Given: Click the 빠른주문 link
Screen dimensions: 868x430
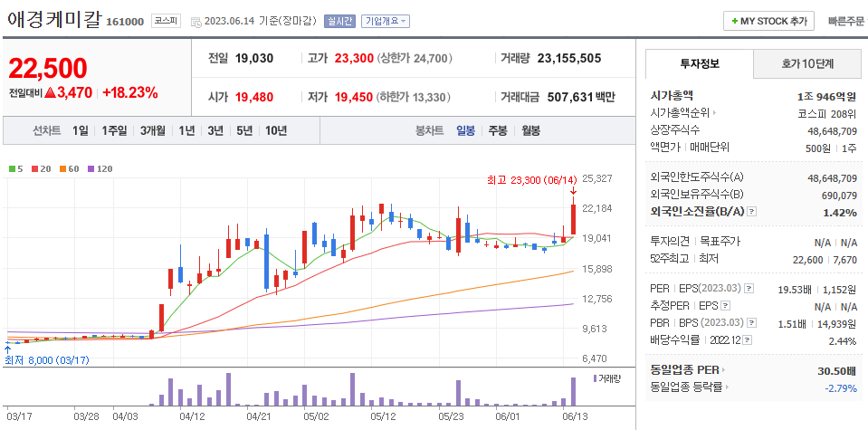Looking at the screenshot, I should coord(845,22).
